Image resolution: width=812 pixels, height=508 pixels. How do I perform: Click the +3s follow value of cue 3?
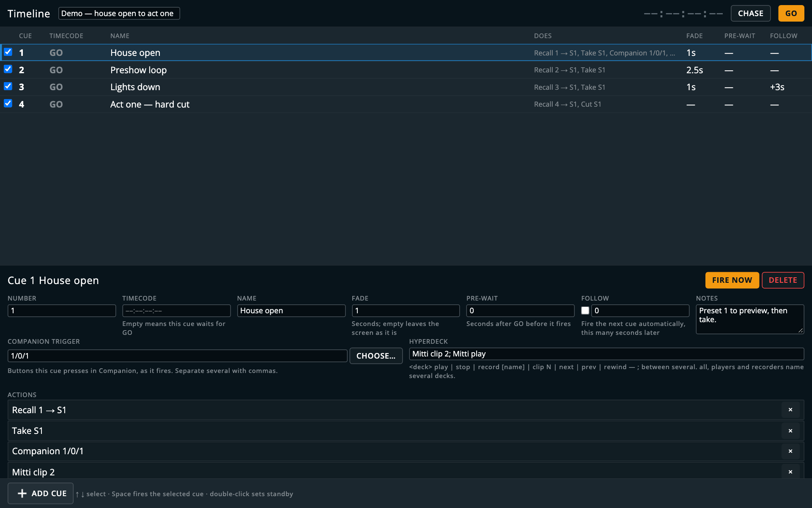[777, 87]
